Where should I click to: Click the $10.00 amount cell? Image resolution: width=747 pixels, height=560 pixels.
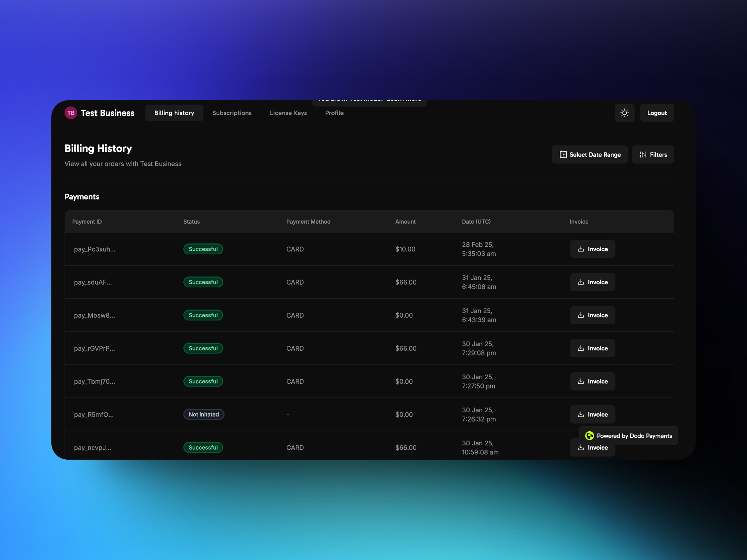(x=405, y=249)
